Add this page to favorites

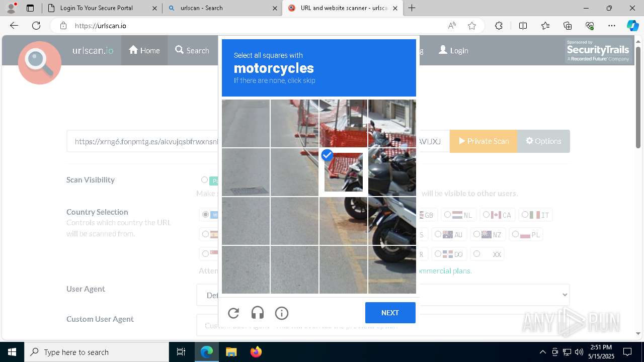472,26
